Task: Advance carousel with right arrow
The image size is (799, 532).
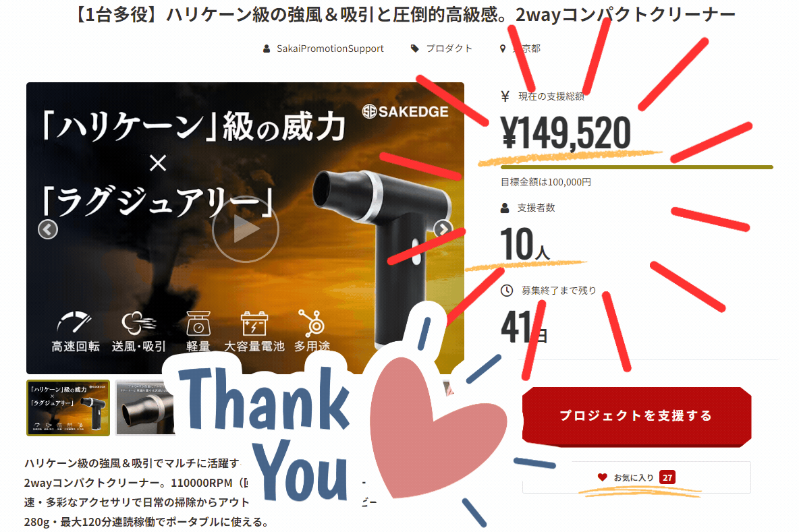Action: [443, 230]
